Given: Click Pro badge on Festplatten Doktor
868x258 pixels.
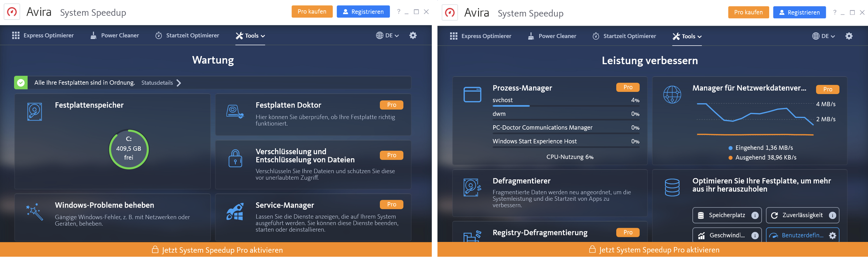Looking at the screenshot, I should click(x=392, y=105).
